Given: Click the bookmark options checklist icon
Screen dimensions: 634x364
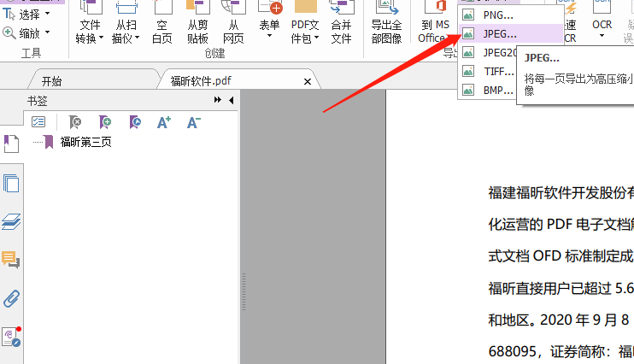Looking at the screenshot, I should 38,121.
